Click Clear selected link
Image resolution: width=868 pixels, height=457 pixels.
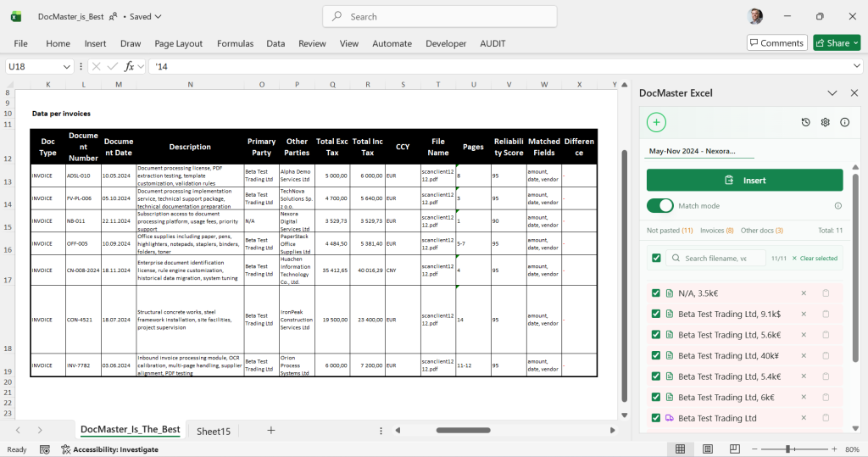[815, 258]
